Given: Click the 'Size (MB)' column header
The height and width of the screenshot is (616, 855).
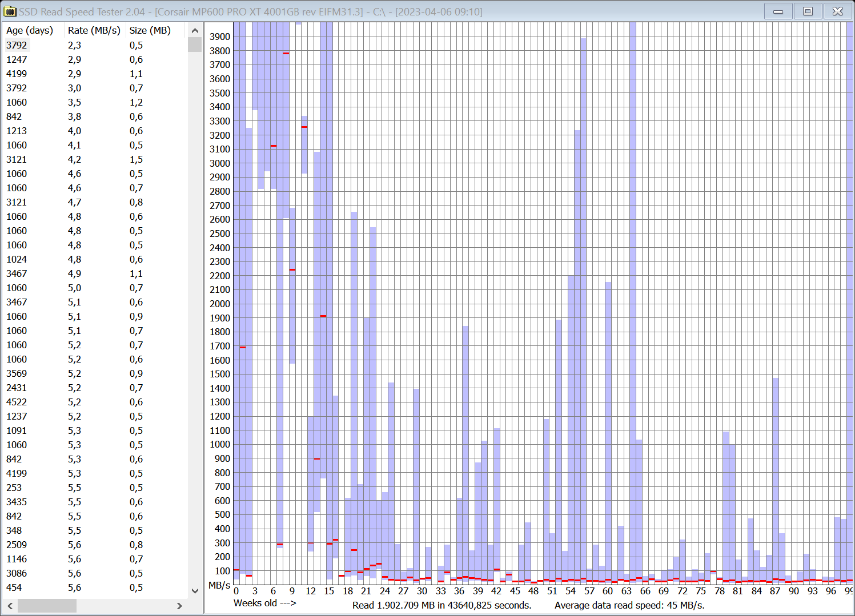Looking at the screenshot, I should (x=150, y=30).
